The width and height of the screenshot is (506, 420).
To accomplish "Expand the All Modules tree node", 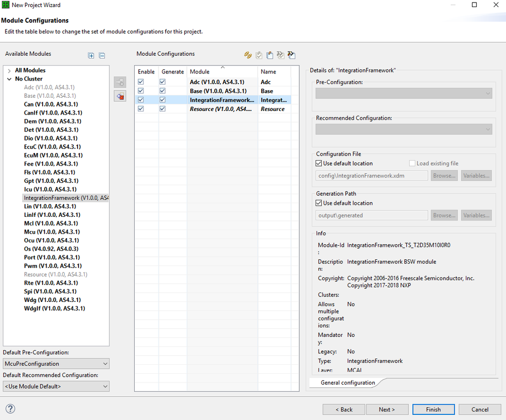I will (x=9, y=70).
